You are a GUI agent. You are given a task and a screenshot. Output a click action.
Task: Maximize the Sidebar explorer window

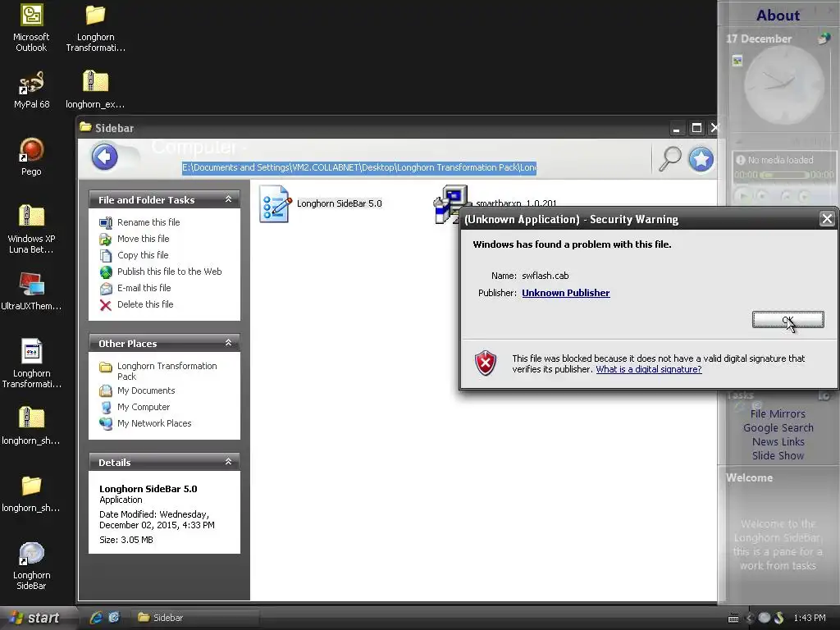coord(696,128)
